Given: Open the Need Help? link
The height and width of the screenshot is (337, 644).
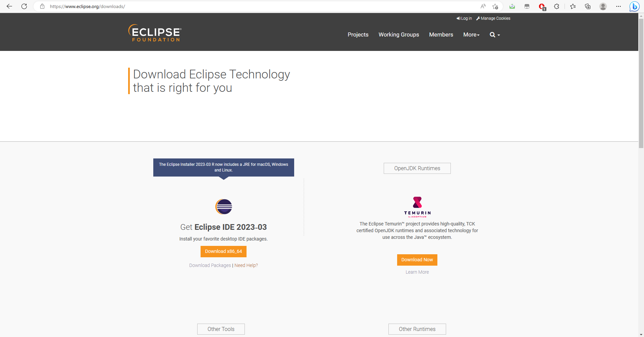Looking at the screenshot, I should click(x=246, y=265).
